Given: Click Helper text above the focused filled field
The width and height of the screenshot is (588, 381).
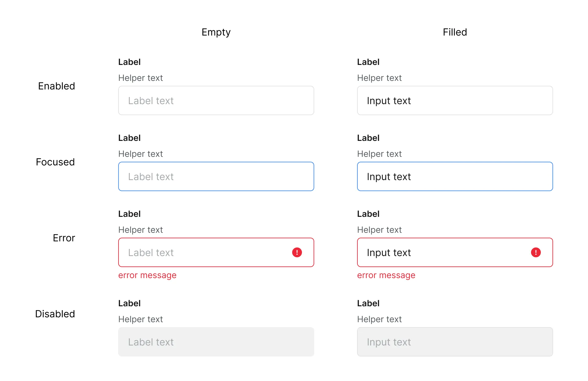Looking at the screenshot, I should (379, 154).
